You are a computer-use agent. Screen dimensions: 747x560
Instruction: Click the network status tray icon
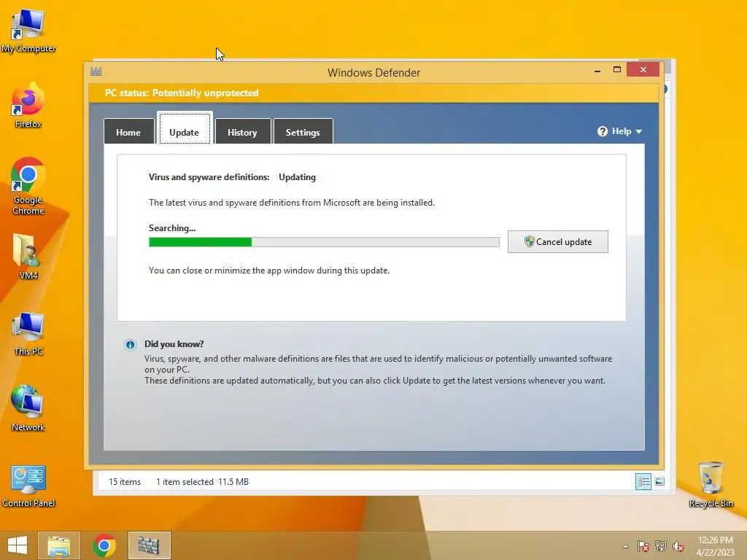tap(661, 546)
